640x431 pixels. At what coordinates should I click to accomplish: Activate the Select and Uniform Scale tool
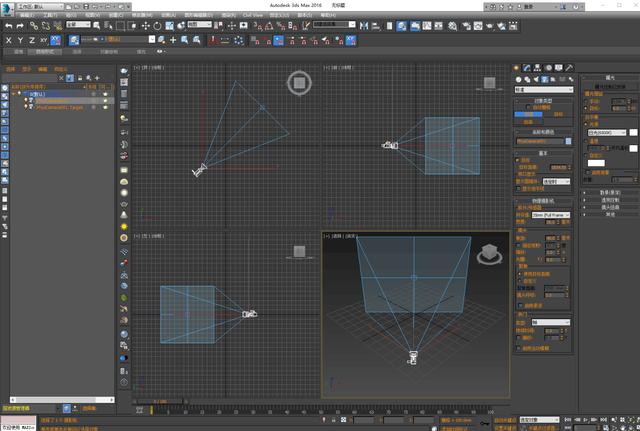169,26
